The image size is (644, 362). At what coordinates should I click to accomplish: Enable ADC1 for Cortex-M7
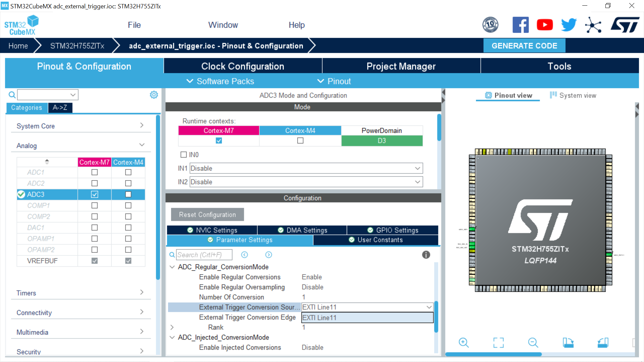95,172
